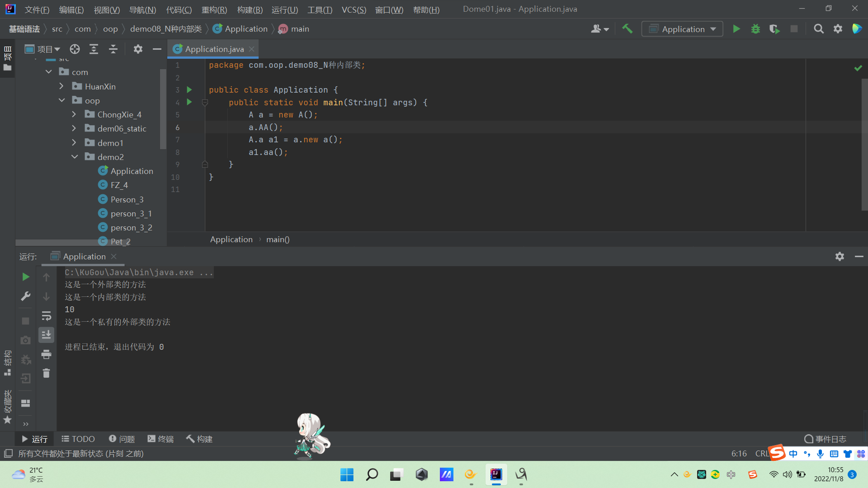Collapse the demo2 folder
868x488 pixels.
click(75, 157)
